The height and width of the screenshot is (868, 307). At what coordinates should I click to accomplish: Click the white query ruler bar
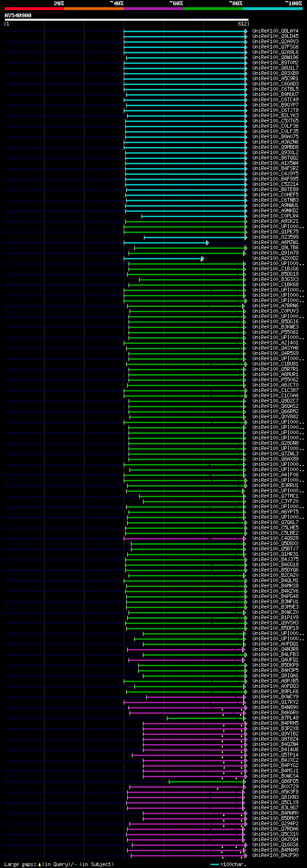126,20
